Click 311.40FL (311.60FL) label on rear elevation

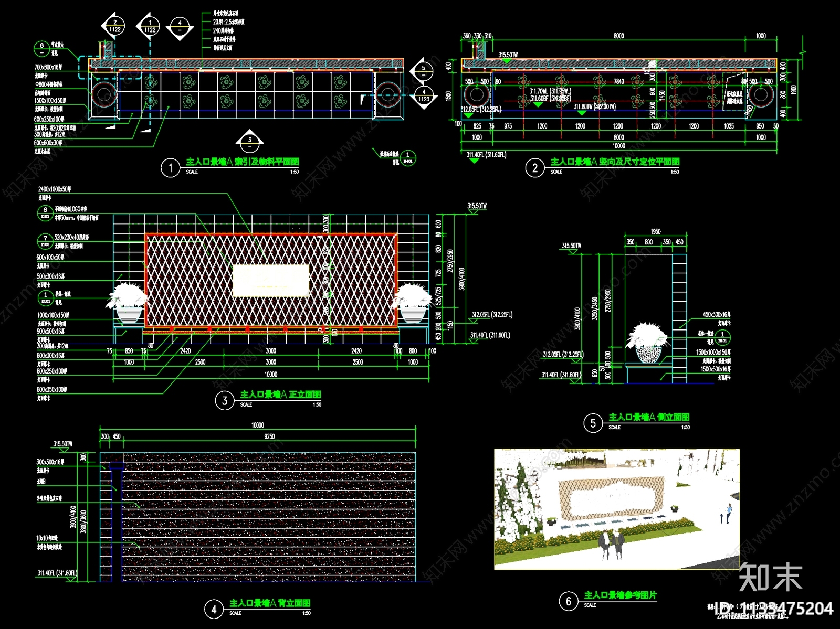click(57, 573)
